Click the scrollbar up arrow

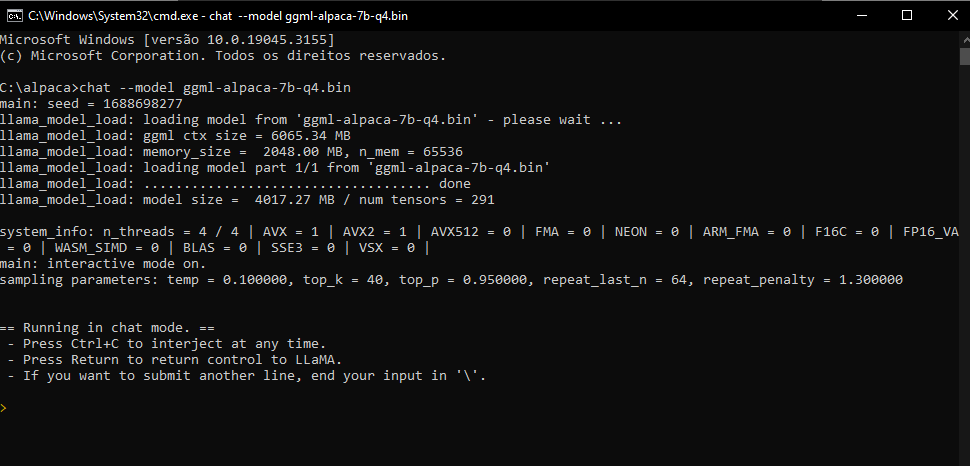964,38
